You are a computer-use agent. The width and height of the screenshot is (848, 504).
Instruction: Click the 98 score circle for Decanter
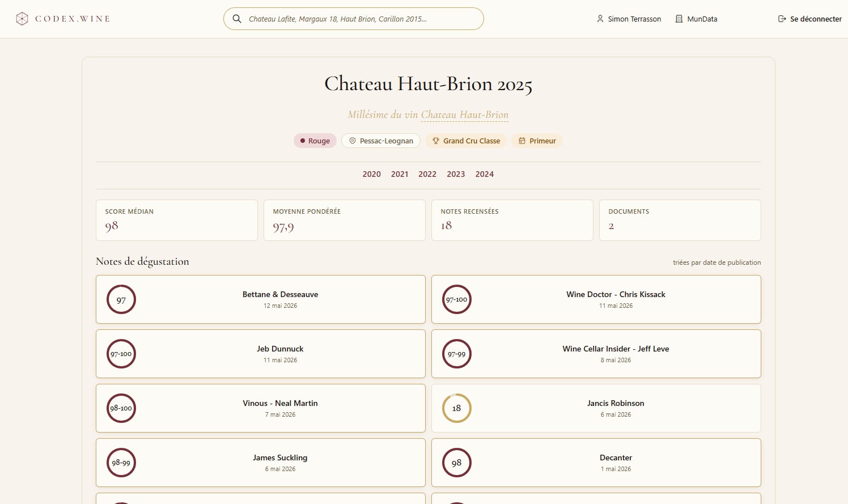pos(457,463)
